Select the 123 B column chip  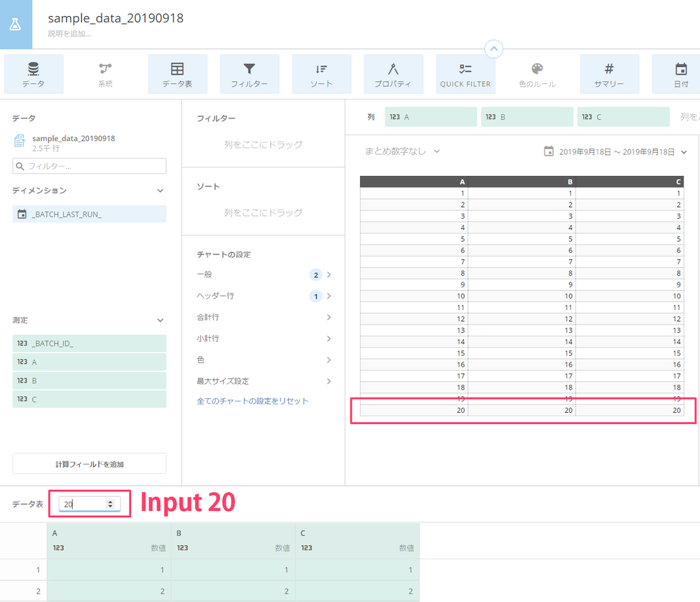coord(527,117)
